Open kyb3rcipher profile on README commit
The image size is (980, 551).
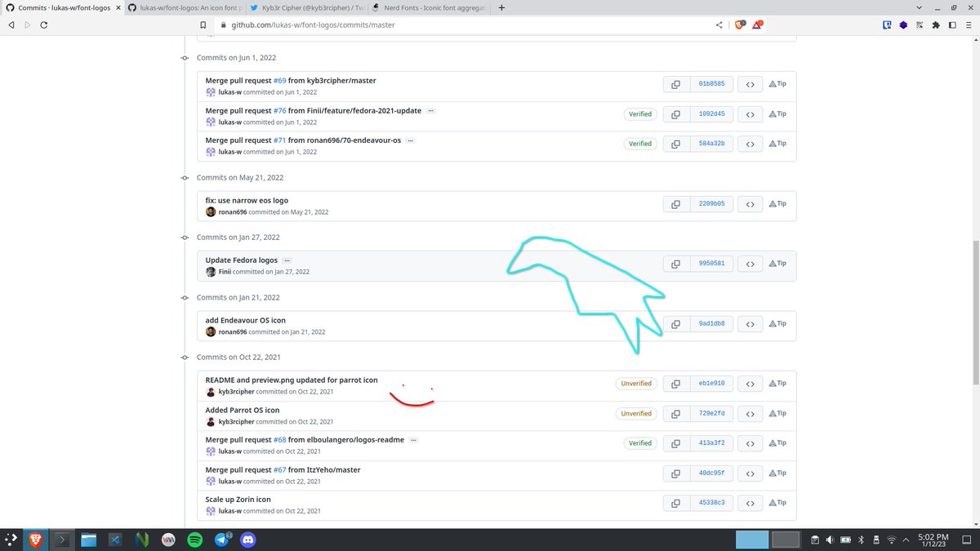coord(236,392)
